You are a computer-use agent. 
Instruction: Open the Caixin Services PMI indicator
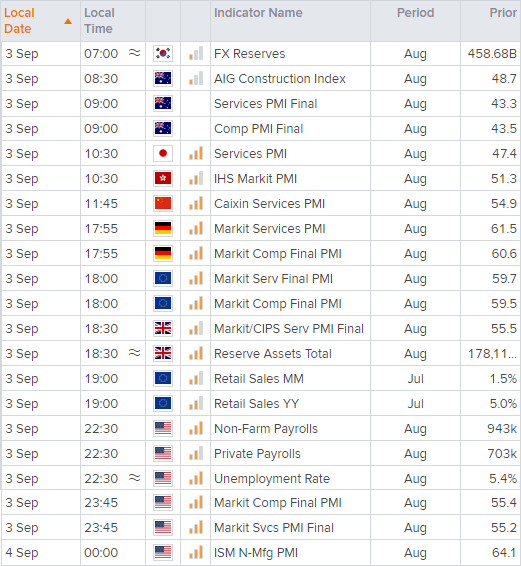click(269, 204)
